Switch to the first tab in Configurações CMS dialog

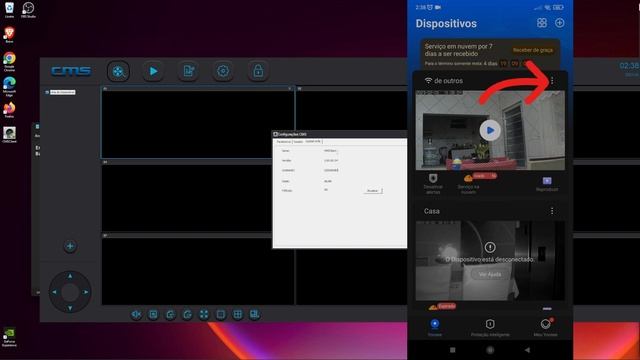[284, 142]
